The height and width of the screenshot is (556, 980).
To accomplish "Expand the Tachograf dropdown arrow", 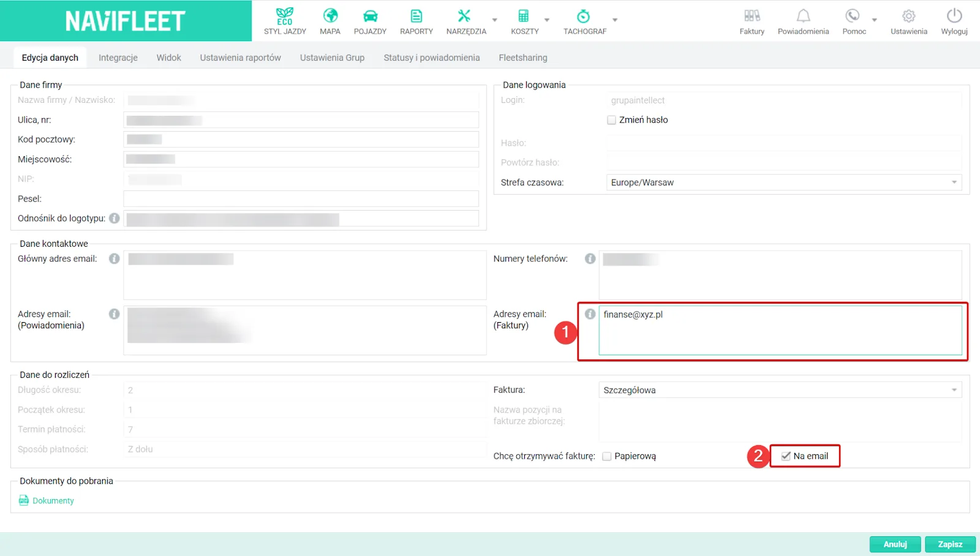I will tap(615, 20).
